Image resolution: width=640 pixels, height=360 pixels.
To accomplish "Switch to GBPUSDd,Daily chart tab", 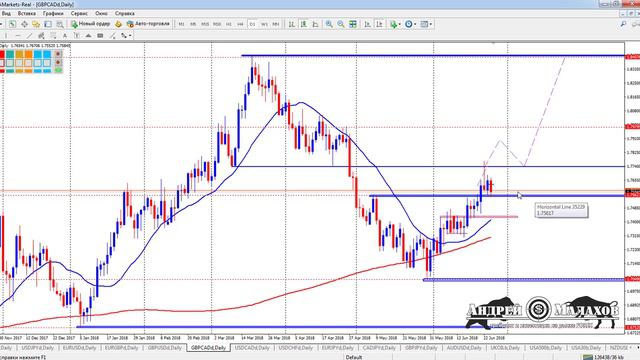I will click(x=164, y=348).
